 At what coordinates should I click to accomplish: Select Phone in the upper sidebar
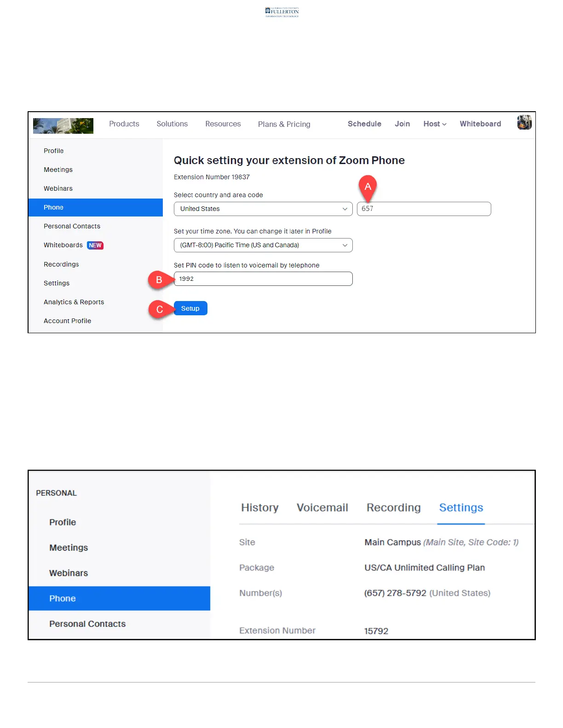96,207
